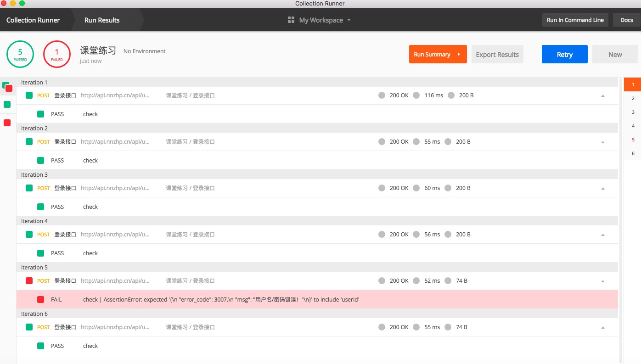Viewport: 641px width, 364px height.
Task: Click the status dot before 200 OK in Iteration 2
Action: (382, 141)
